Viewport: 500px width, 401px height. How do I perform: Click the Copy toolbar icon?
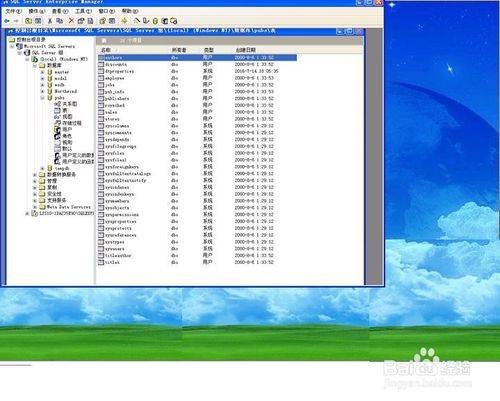60,21
